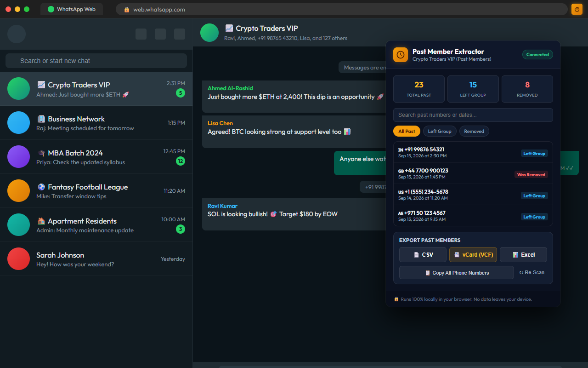Image resolution: width=588 pixels, height=368 pixels.
Task: Click the Fantasy Football League chat avatar
Action: [x=18, y=191]
